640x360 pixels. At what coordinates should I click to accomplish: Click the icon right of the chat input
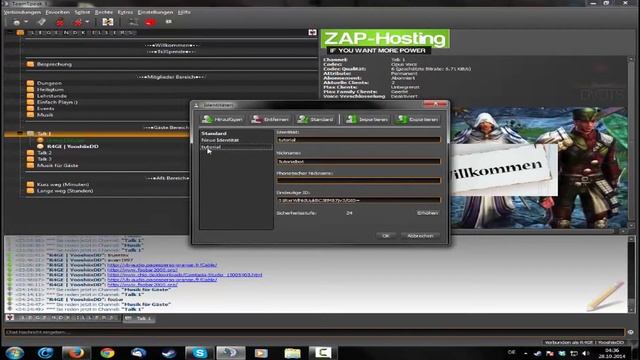pyautogui.click(x=631, y=332)
